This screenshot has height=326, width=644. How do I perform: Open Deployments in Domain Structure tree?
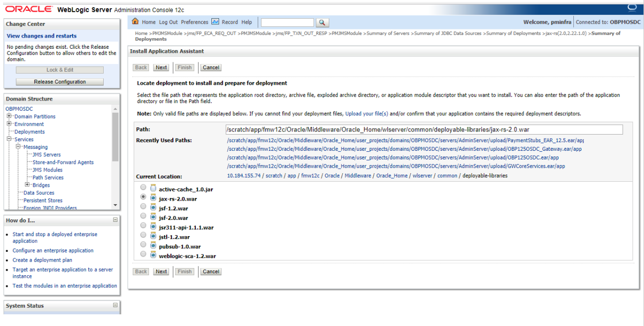pyautogui.click(x=29, y=132)
